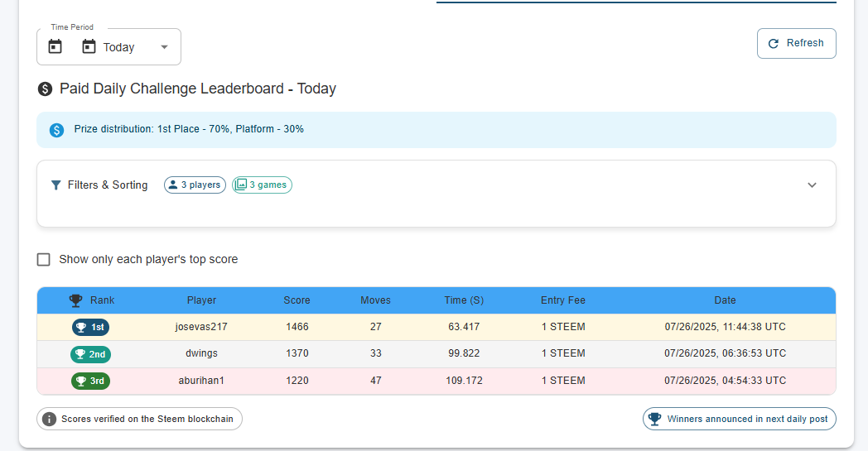Image resolution: width=868 pixels, height=451 pixels.
Task: Click date 07/26/2025, 06:36:53 UTC
Action: pos(726,353)
